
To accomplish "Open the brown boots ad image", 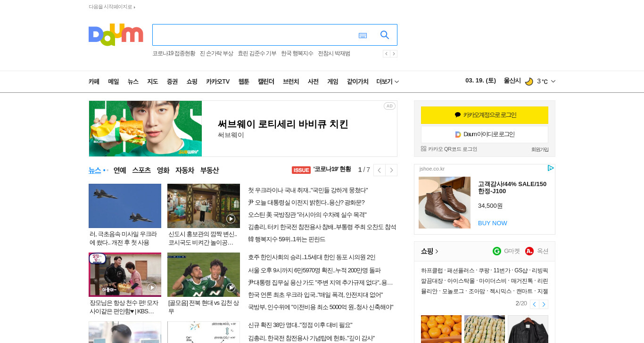I will coord(445,203).
